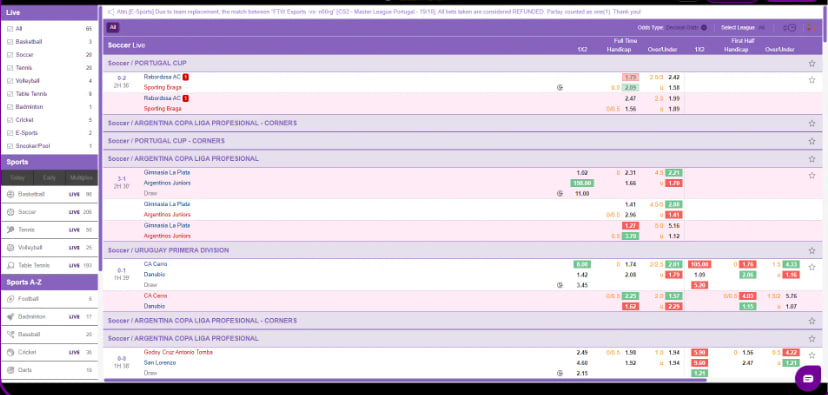Viewport: 828px width, 395px height.
Task: Select Draw odds 3.45 for CA Cerro match
Action: point(582,285)
